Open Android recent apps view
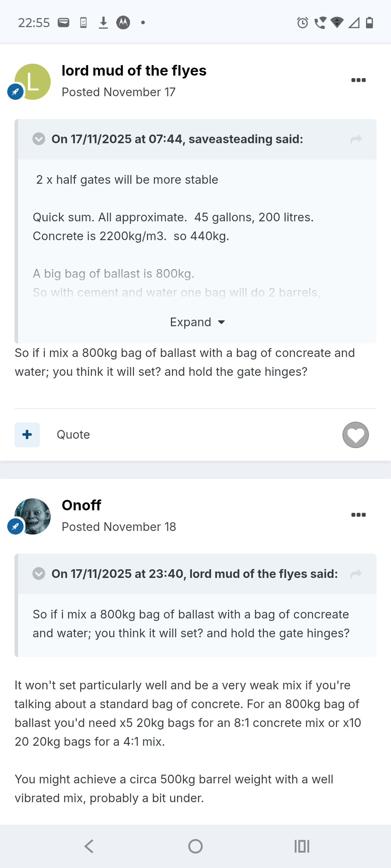 pyautogui.click(x=302, y=846)
